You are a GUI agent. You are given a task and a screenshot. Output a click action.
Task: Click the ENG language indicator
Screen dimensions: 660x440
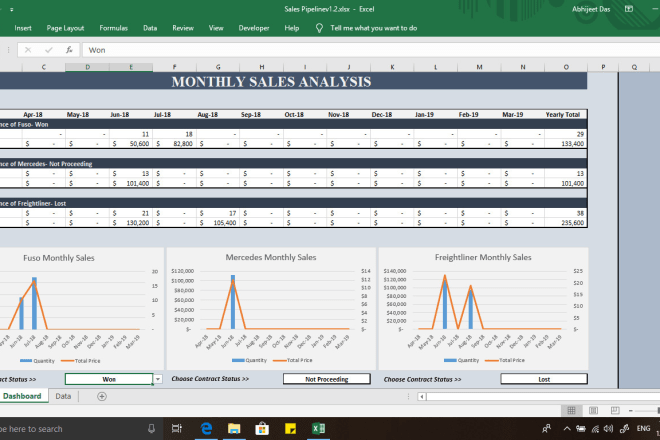643,429
